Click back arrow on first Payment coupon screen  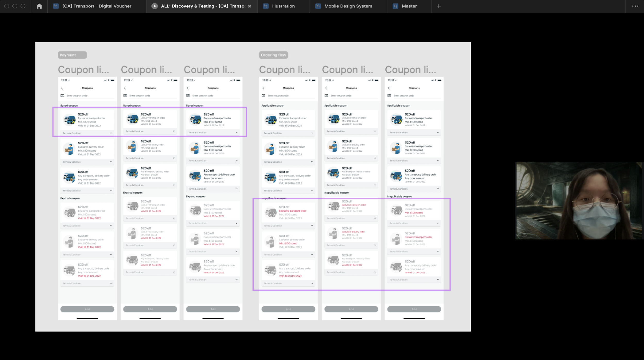[x=62, y=88]
